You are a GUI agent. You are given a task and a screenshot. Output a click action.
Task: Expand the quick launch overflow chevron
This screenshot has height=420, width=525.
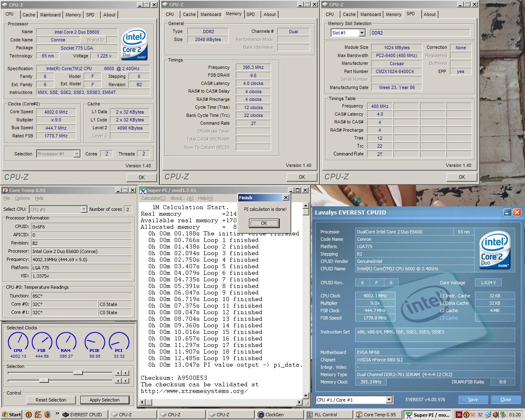click(57, 413)
